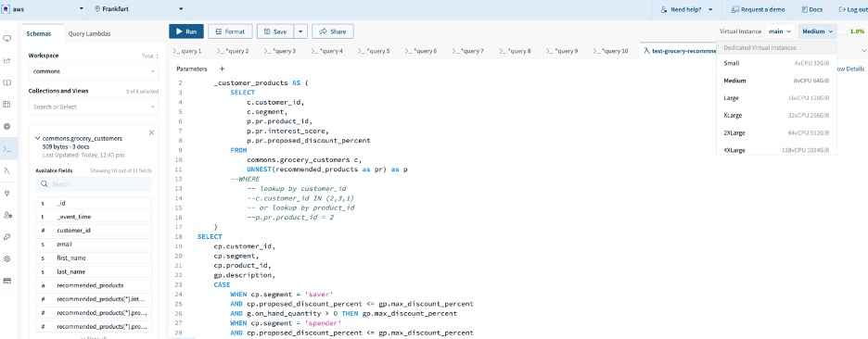This screenshot has width=868, height=339.
Task: Open the Docs link in the header
Action: (x=812, y=9)
